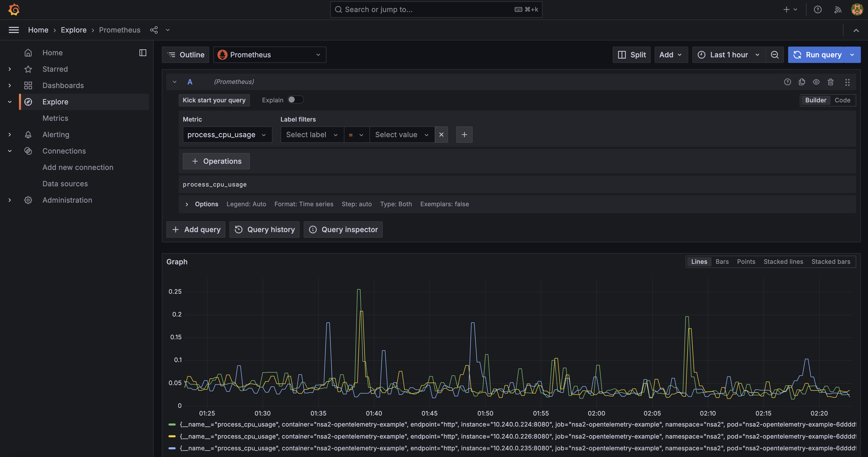
Task: Select Stacked lines graph style
Action: [x=783, y=262]
